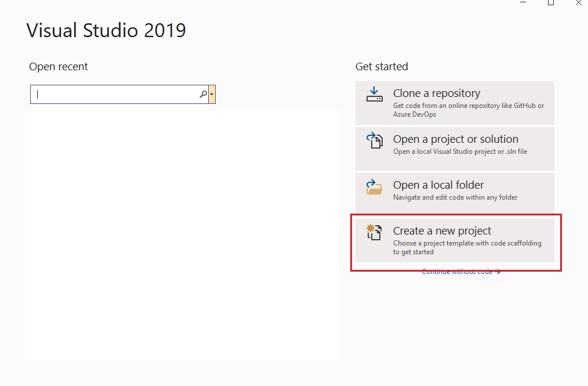The width and height of the screenshot is (588, 386).
Task: Minimize the Visual Studio 2019 window
Action: click(x=523, y=3)
